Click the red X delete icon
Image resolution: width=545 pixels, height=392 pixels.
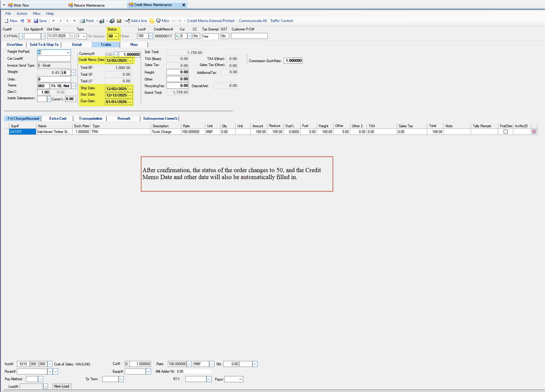point(29,21)
